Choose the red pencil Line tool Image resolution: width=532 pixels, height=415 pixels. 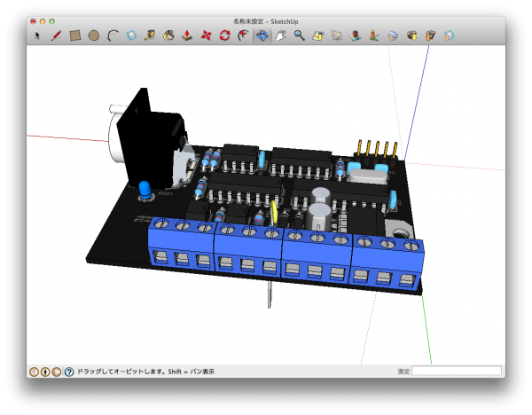click(x=56, y=35)
